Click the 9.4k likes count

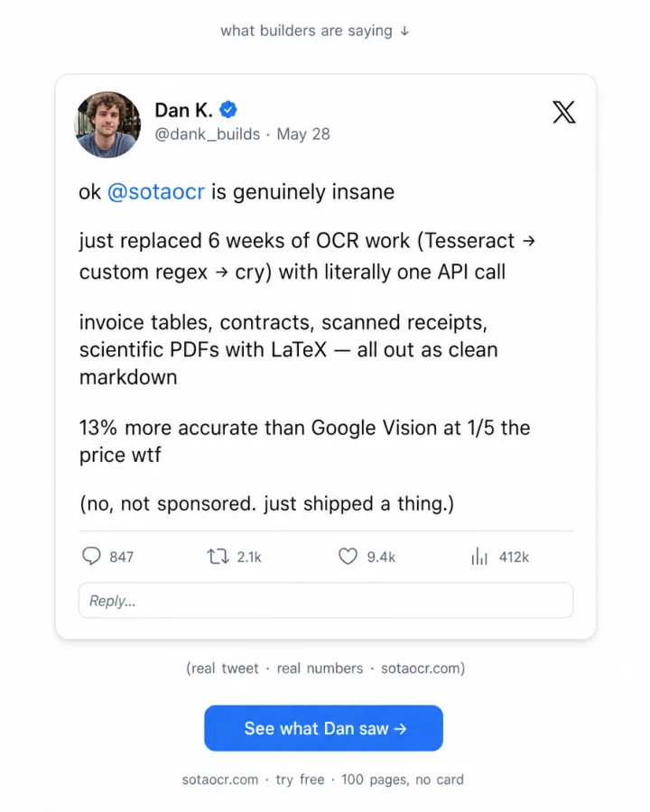(x=381, y=558)
